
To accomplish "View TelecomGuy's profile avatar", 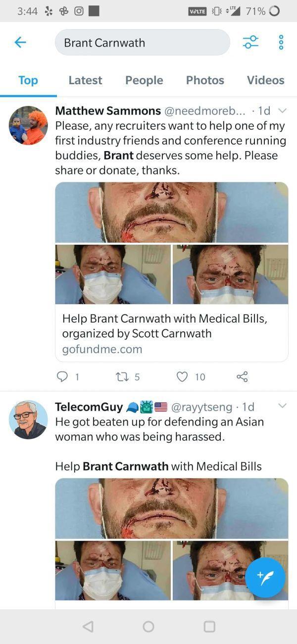I will point(28,420).
